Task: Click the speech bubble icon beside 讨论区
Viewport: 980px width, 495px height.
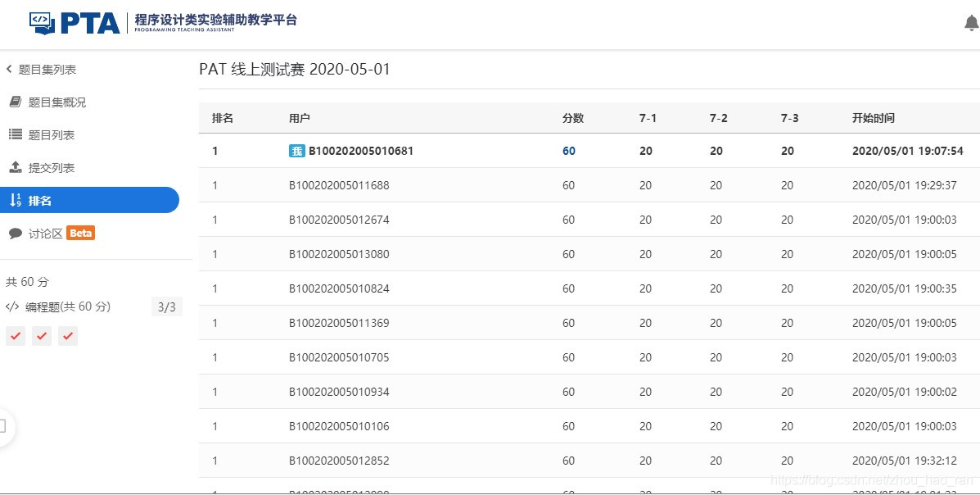Action: pos(16,234)
